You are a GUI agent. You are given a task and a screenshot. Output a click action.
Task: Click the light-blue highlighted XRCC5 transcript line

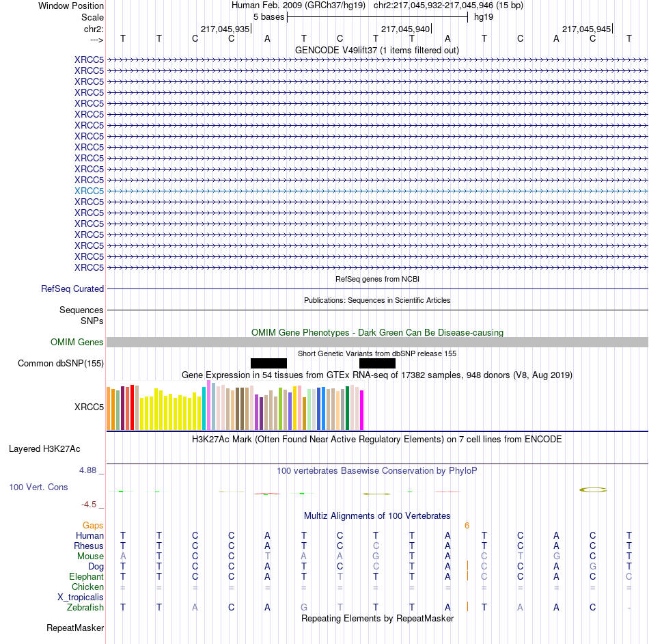click(378, 191)
